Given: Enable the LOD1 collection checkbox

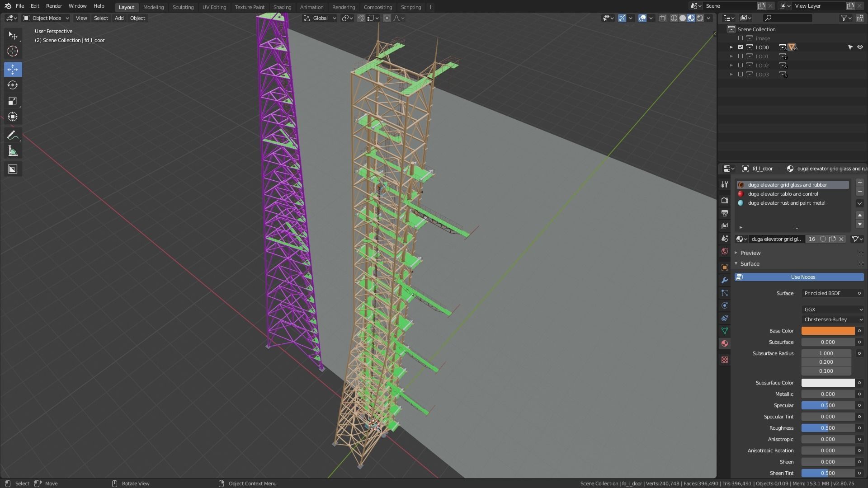Looking at the screenshot, I should coord(741,56).
